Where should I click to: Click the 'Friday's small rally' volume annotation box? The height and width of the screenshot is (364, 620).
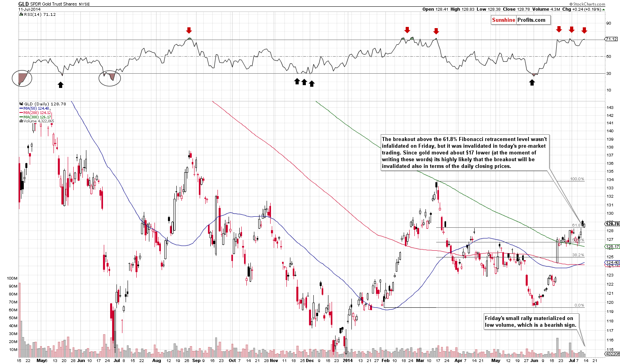[531, 322]
